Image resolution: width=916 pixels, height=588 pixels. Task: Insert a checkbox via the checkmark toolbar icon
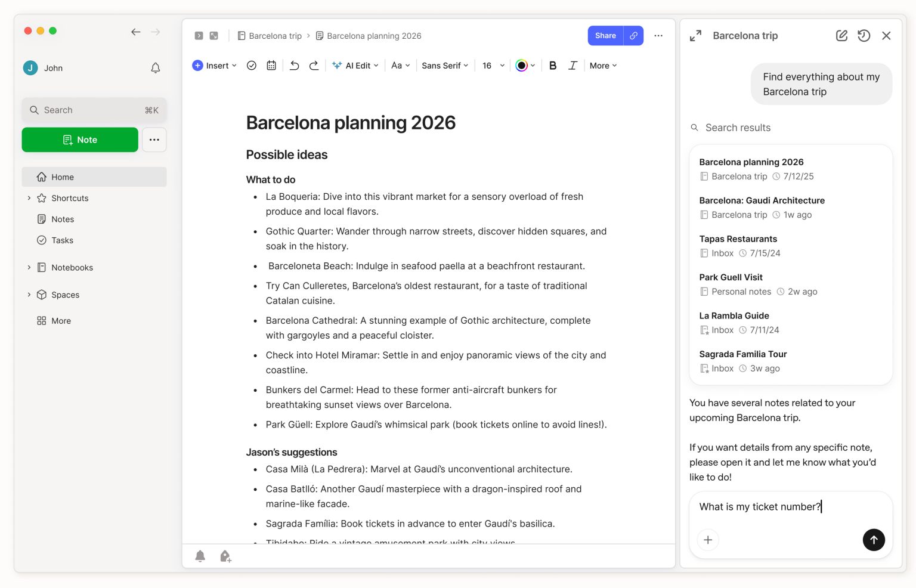pos(251,65)
